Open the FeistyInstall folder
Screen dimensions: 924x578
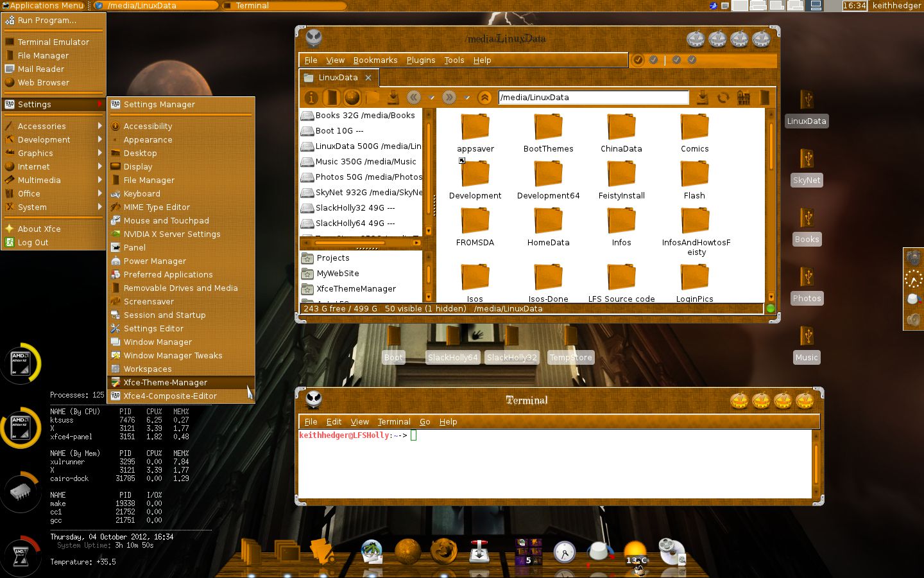[621, 180]
